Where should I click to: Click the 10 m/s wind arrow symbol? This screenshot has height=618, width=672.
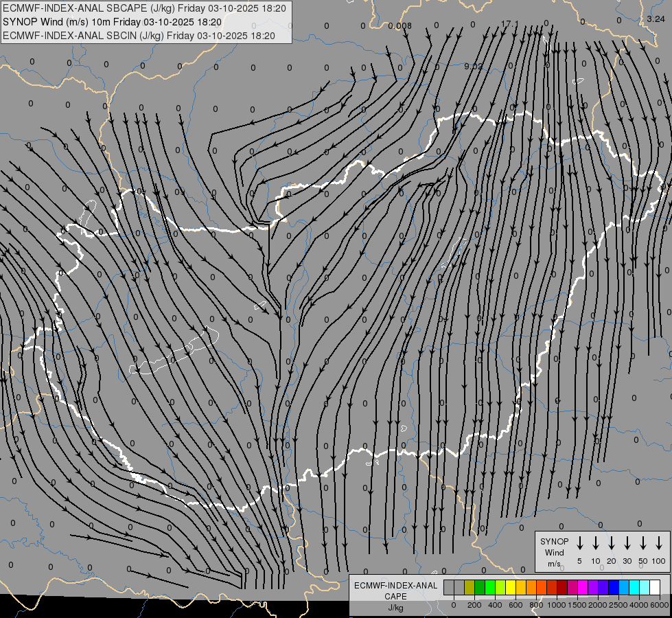point(595,543)
